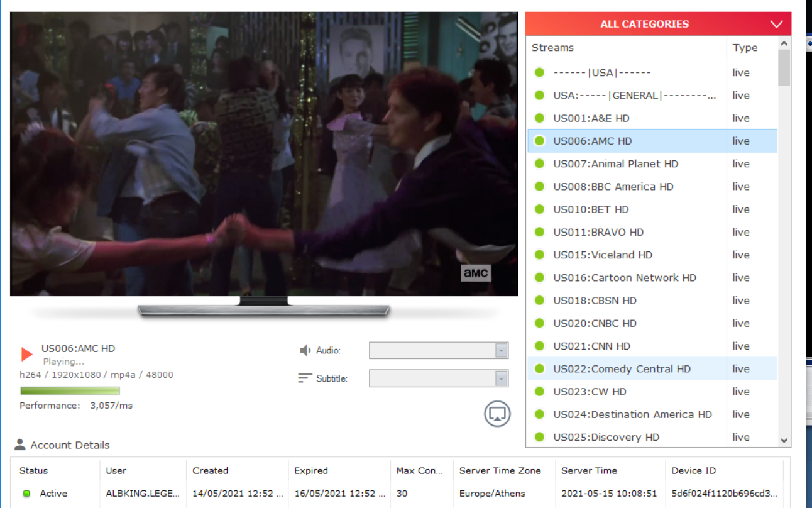Click the Performance value 3,057/ms
Image resolution: width=812 pixels, height=508 pixels.
pos(111,406)
